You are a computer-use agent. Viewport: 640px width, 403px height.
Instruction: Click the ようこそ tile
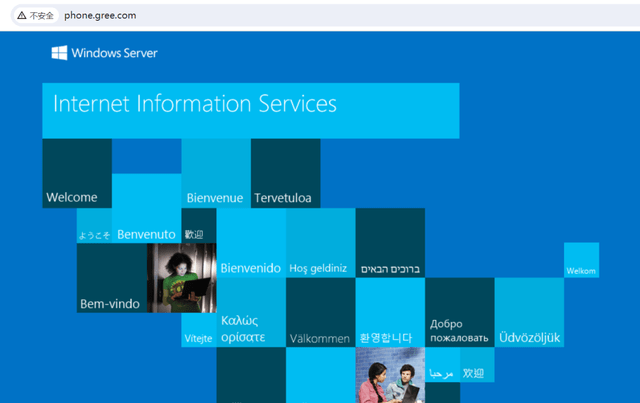tap(94, 225)
